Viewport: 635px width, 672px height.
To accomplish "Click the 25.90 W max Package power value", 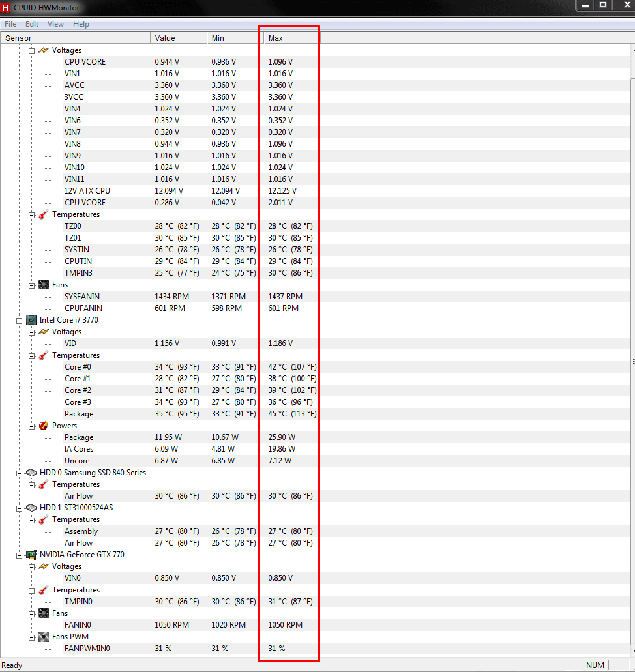I will coord(282,437).
